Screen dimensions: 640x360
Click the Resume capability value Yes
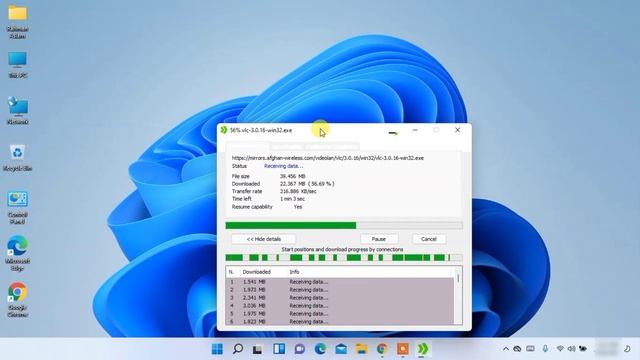[x=298, y=207]
